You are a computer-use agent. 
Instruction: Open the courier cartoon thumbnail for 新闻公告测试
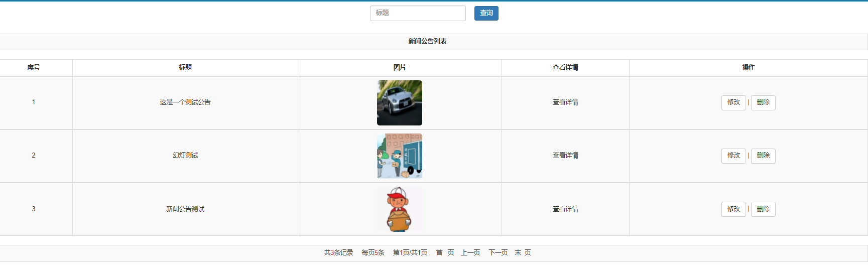[400, 209]
